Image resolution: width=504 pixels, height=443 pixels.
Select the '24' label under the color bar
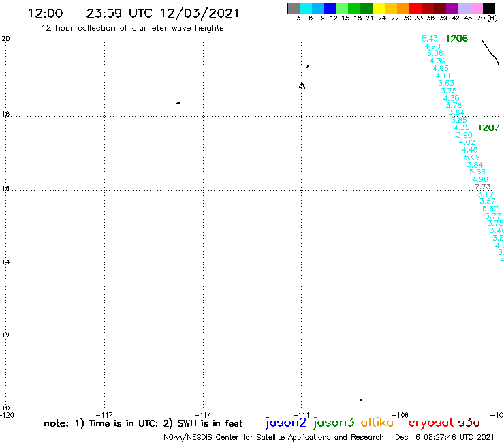[382, 18]
